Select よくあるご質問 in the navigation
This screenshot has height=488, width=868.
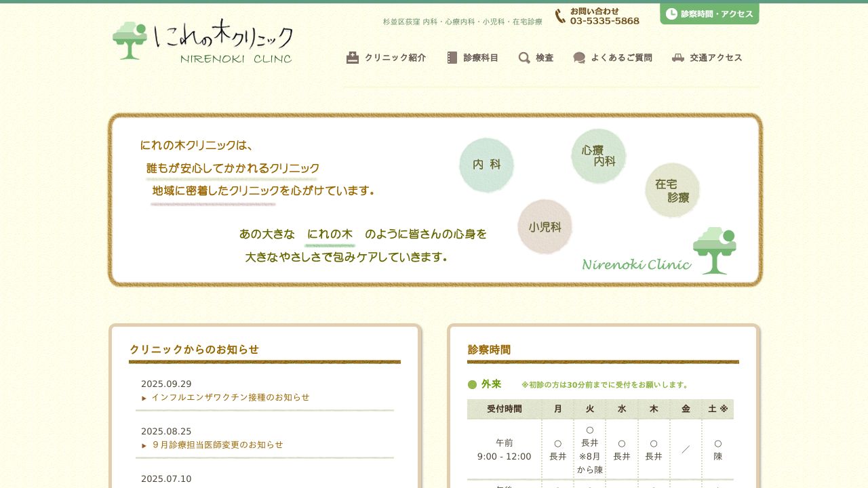click(622, 58)
